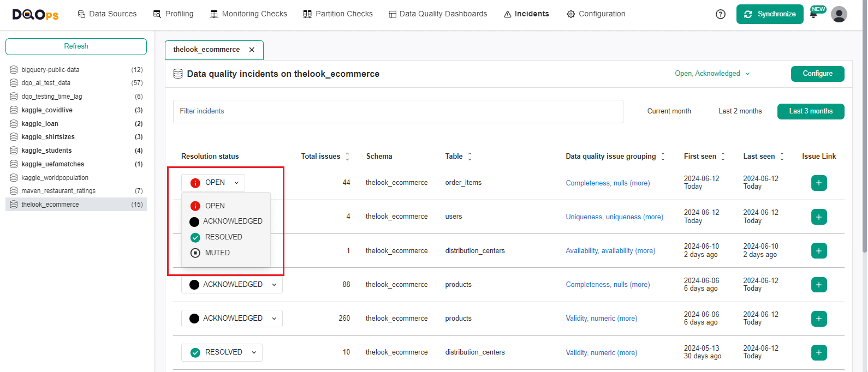This screenshot has width=868, height=372.
Task: Select Current month time range
Action: click(x=669, y=111)
